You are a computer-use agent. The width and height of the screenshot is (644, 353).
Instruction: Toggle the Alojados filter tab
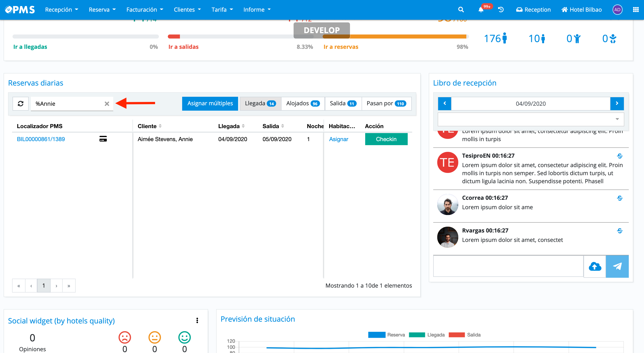tap(303, 103)
